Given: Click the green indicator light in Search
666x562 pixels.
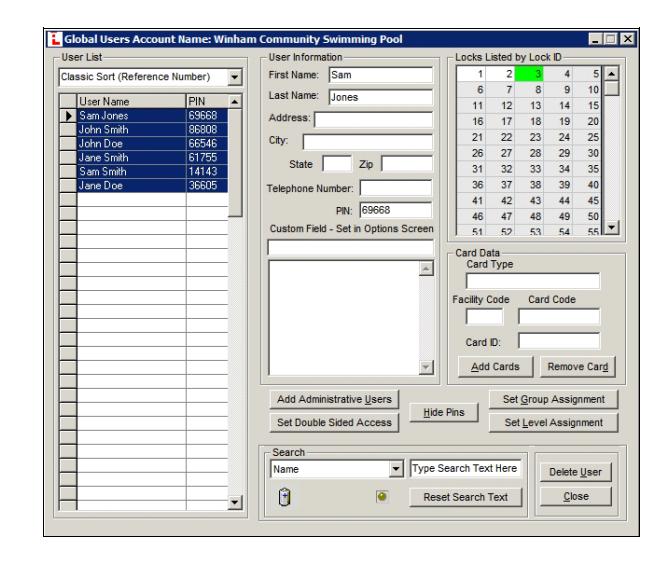Looking at the screenshot, I should pyautogui.click(x=382, y=496).
